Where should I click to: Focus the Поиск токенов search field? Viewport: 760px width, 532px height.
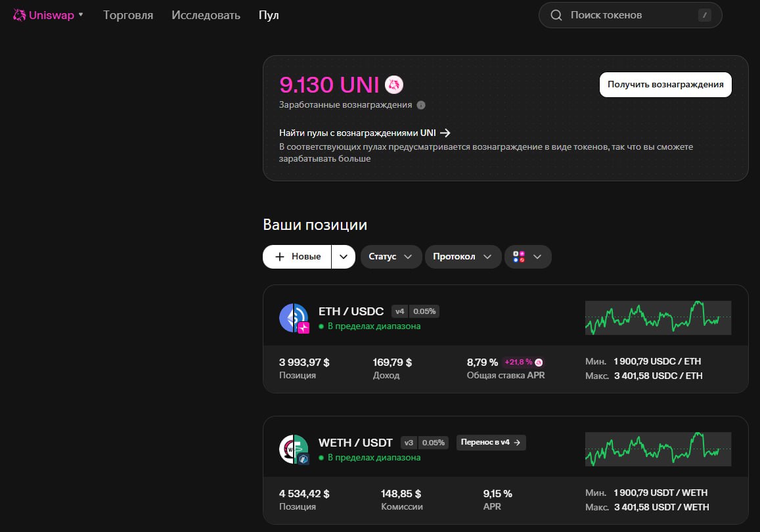point(630,15)
